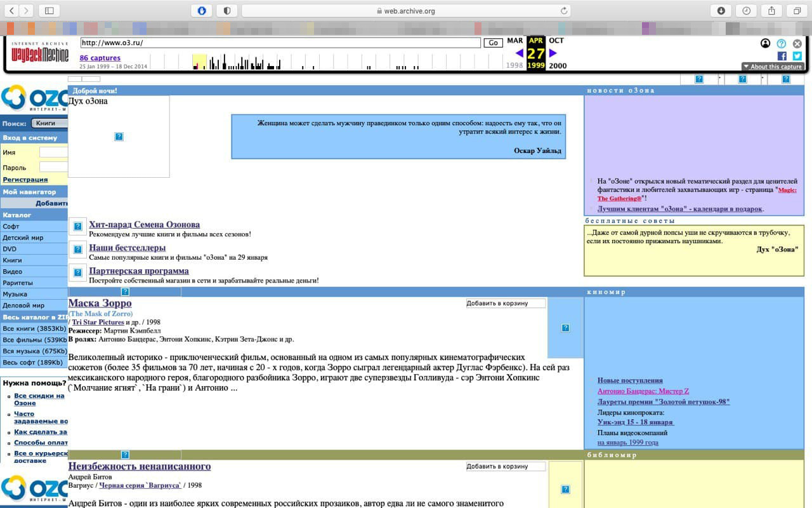This screenshot has height=508, width=812.
Task: Reload the page using the address bar icon
Action: 563,10
